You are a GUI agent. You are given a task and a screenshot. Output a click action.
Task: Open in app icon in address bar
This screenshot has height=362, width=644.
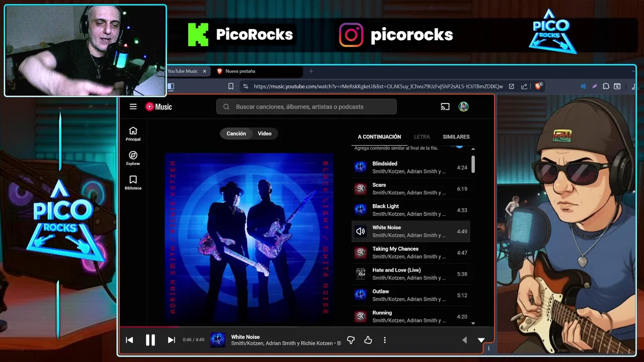click(511, 86)
